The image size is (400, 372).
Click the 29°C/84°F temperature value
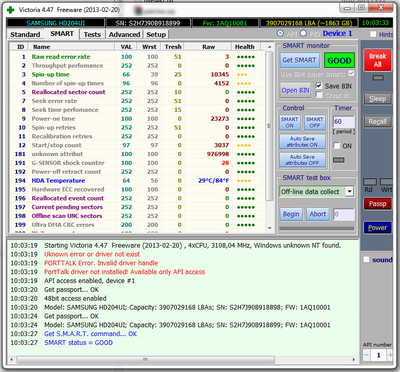click(x=213, y=180)
